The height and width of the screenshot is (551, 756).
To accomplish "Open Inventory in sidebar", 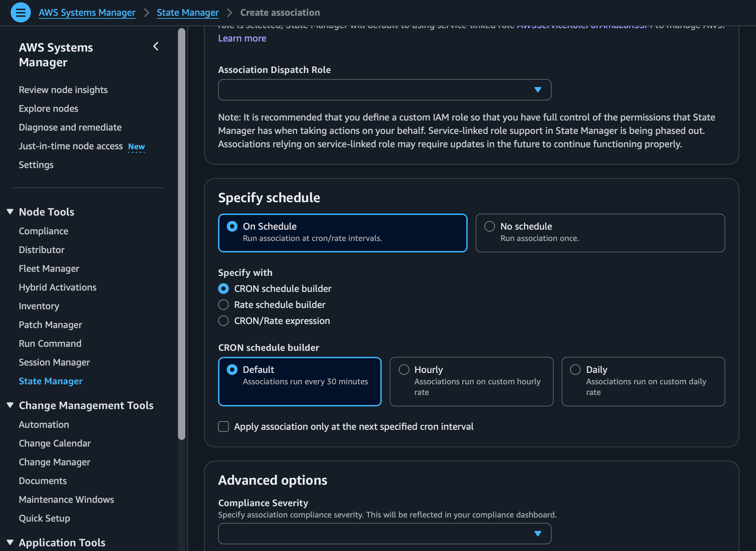I will [x=39, y=306].
